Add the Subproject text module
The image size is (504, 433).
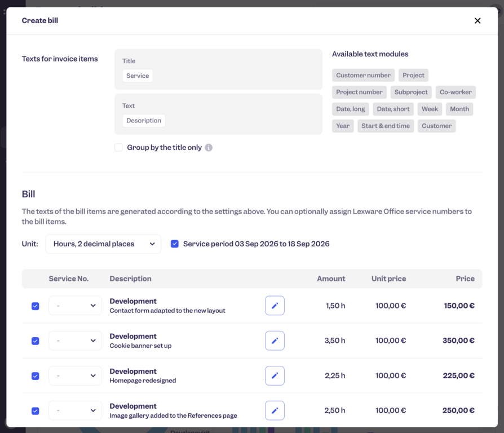click(411, 92)
